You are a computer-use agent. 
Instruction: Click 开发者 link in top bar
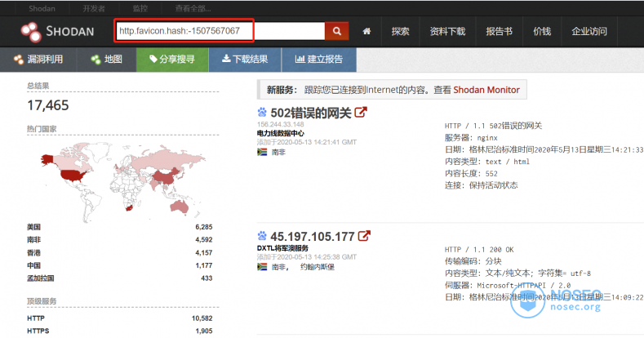click(94, 9)
